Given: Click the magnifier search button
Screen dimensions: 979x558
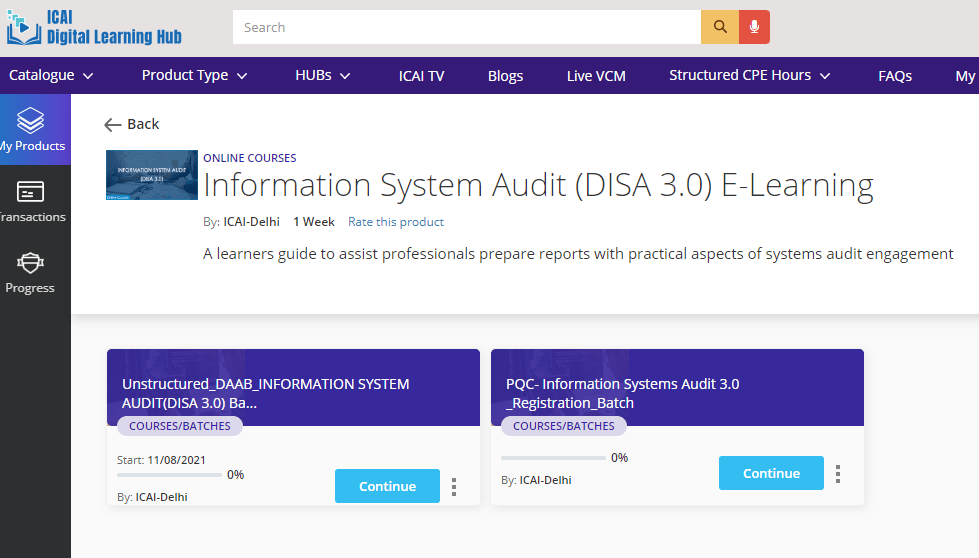Looking at the screenshot, I should tap(720, 27).
